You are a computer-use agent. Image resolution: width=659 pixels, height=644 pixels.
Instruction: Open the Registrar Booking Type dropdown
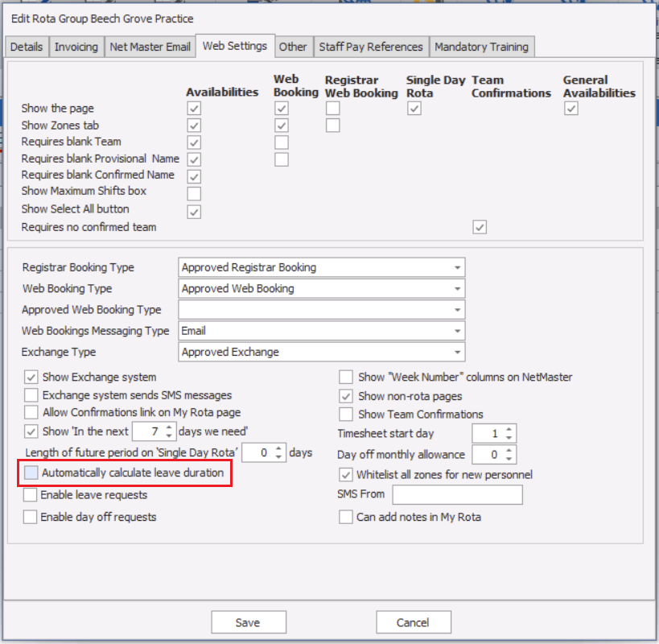tap(457, 267)
